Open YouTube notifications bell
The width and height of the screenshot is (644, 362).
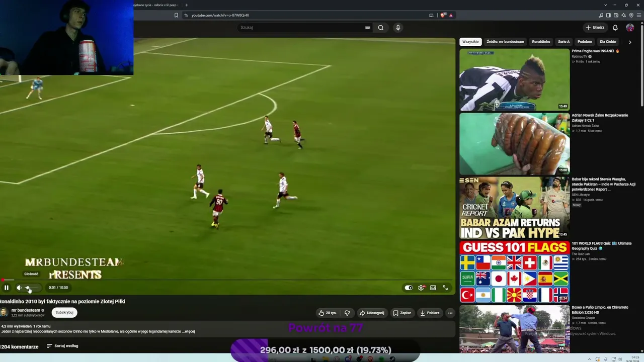[x=615, y=28]
